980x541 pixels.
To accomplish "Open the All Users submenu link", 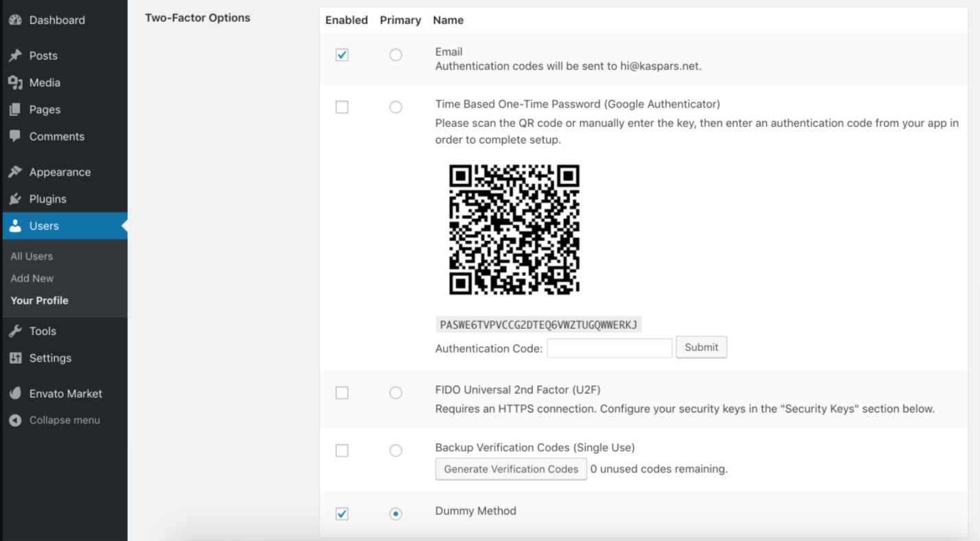I will [x=32, y=256].
